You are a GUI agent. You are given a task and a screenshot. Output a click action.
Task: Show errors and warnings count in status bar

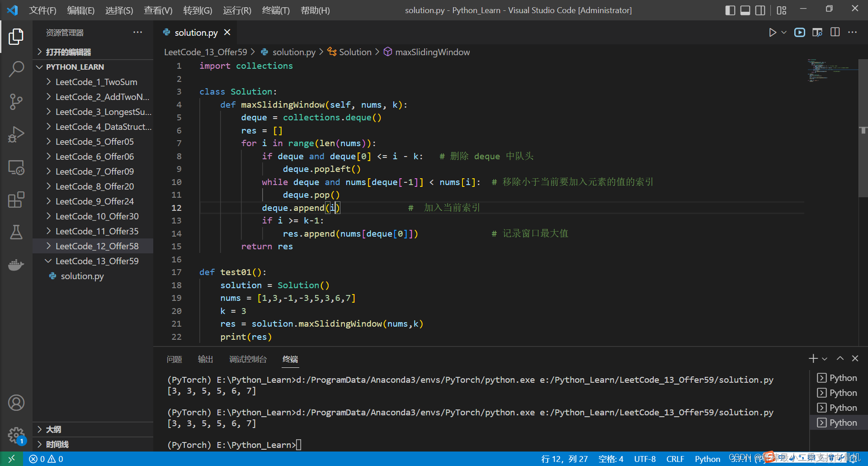point(46,459)
